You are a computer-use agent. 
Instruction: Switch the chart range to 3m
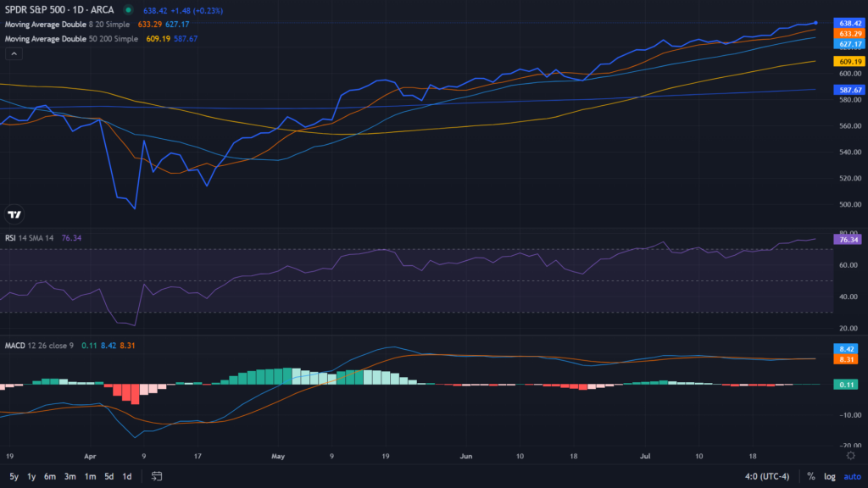click(70, 476)
